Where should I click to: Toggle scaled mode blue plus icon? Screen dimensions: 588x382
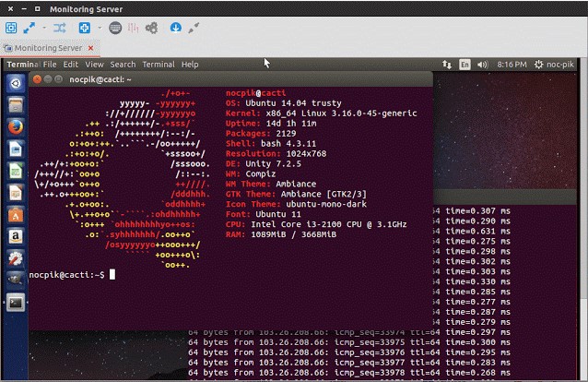(85, 28)
